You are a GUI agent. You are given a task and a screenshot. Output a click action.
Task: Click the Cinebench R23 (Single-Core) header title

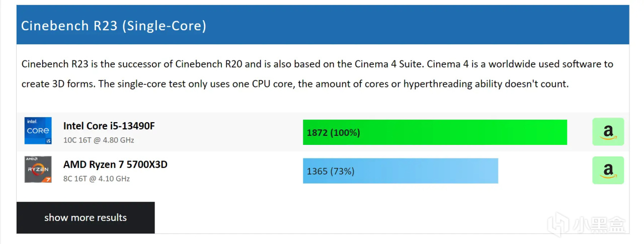114,26
